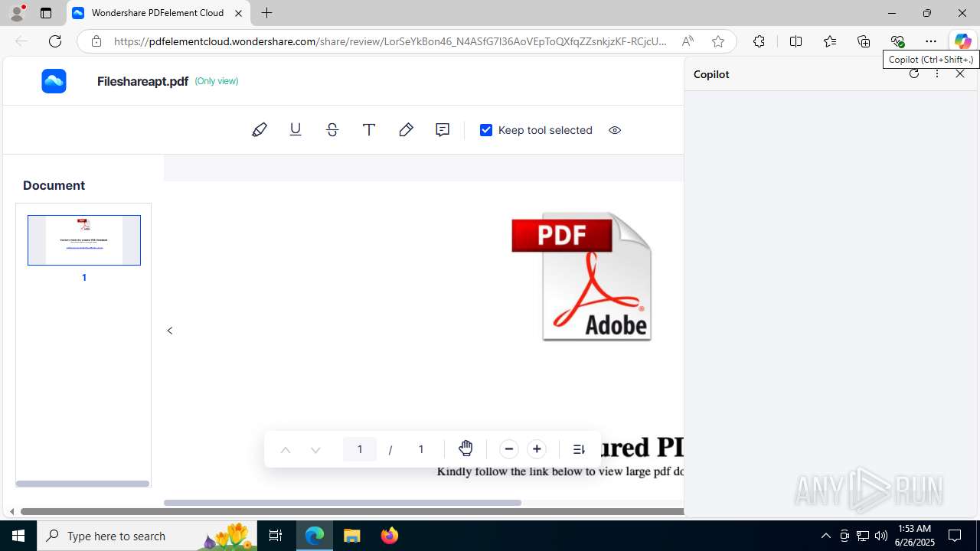Screen dimensions: 980x551
Task: Refresh the Copilot panel
Action: click(914, 74)
